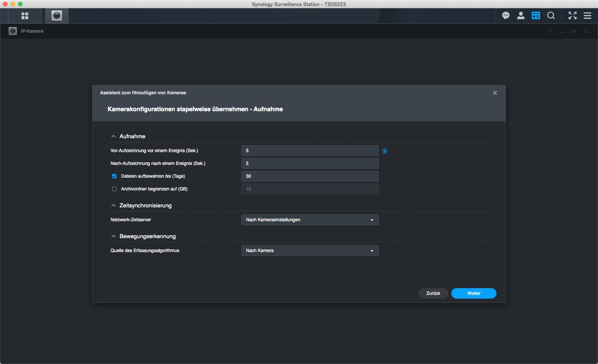Collapse the Aufnahme section
The image size is (598, 364).
[114, 136]
